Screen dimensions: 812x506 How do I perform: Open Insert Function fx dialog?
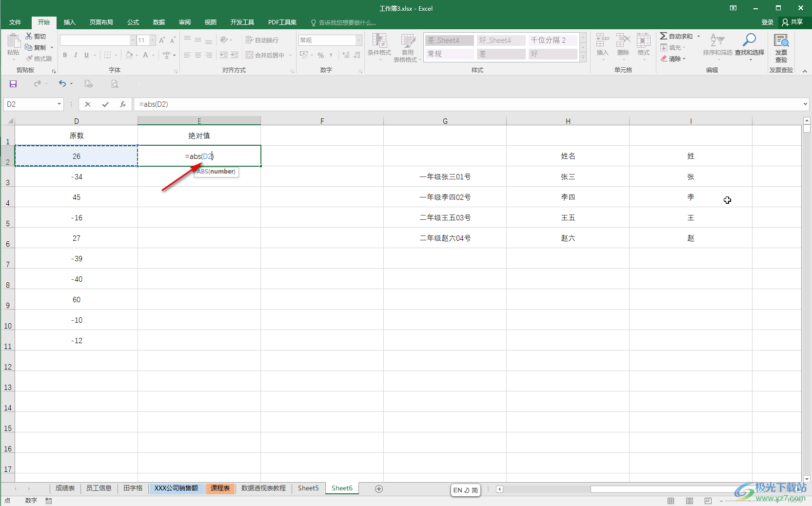pyautogui.click(x=123, y=104)
